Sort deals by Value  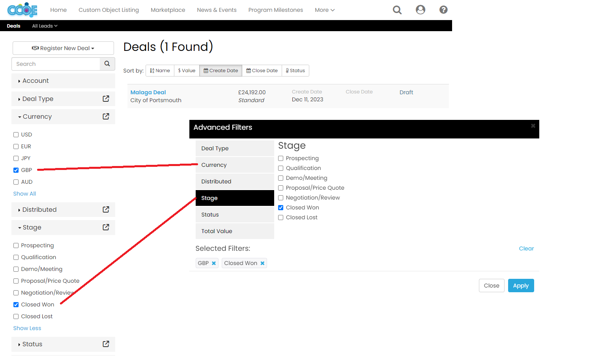click(187, 71)
